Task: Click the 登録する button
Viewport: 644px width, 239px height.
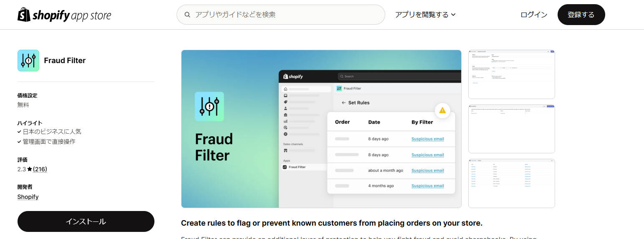Action: (x=581, y=15)
